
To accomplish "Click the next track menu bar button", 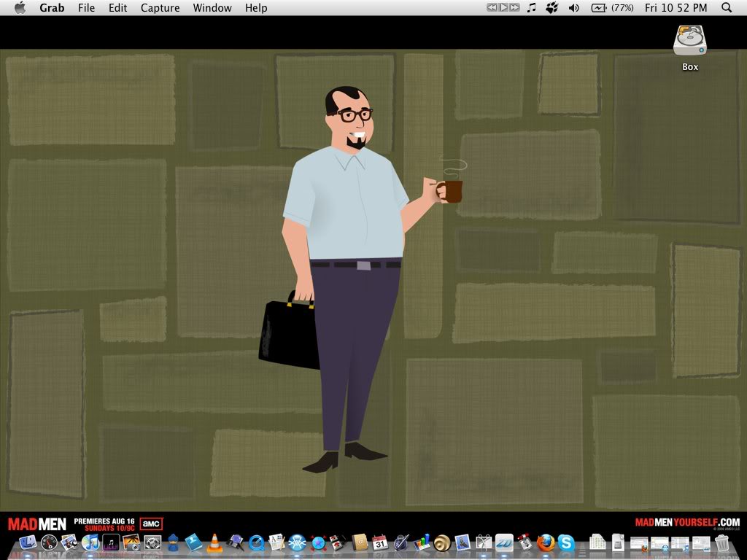I will click(x=514, y=7).
